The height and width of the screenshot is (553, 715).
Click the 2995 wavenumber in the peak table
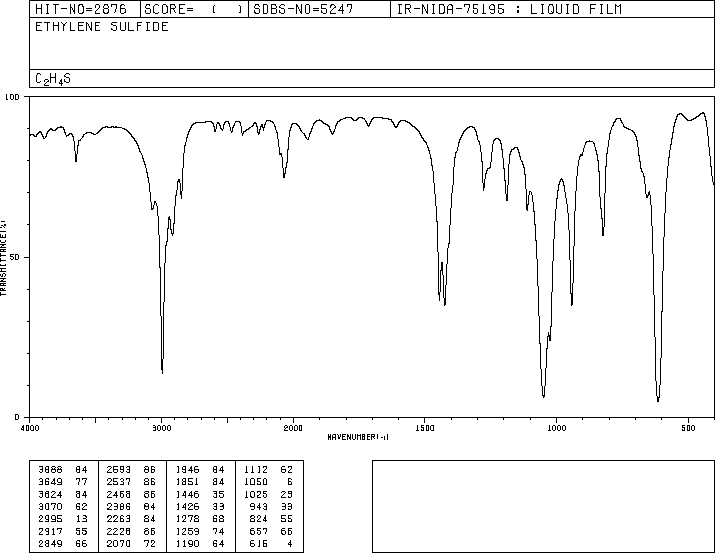pos(50,519)
